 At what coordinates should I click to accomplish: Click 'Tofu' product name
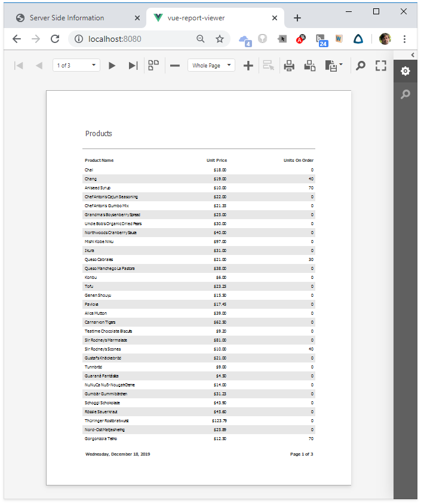coord(89,286)
